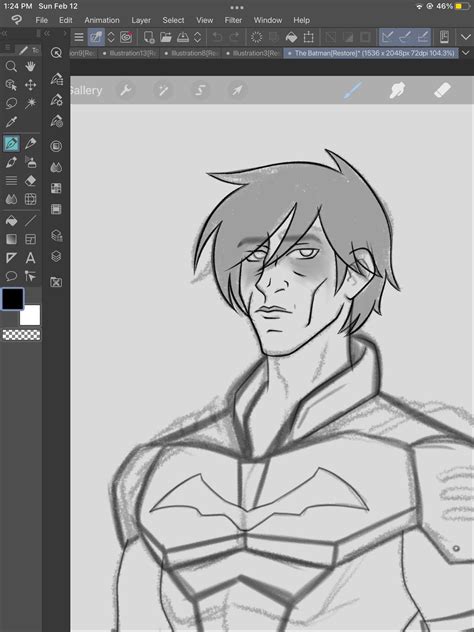The width and height of the screenshot is (474, 632).
Task: Open the Quick Access palette icon
Action: pyautogui.click(x=56, y=53)
